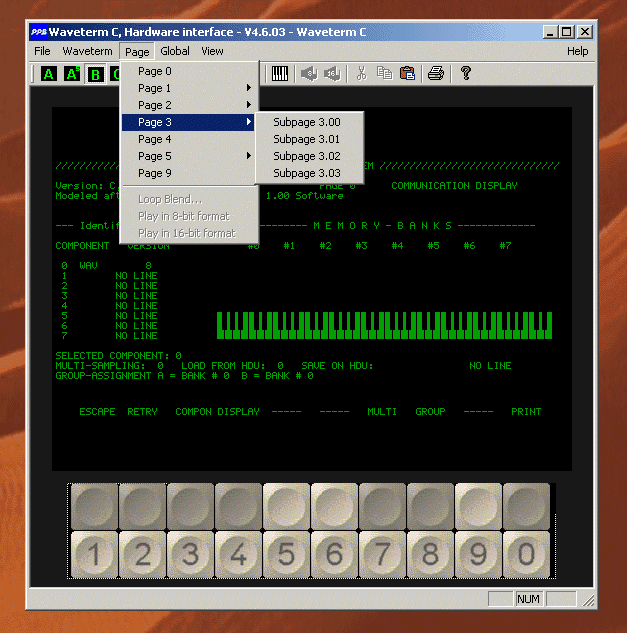Image resolution: width=627 pixels, height=633 pixels.
Task: Close the Waveterm C window
Action: pos(585,31)
